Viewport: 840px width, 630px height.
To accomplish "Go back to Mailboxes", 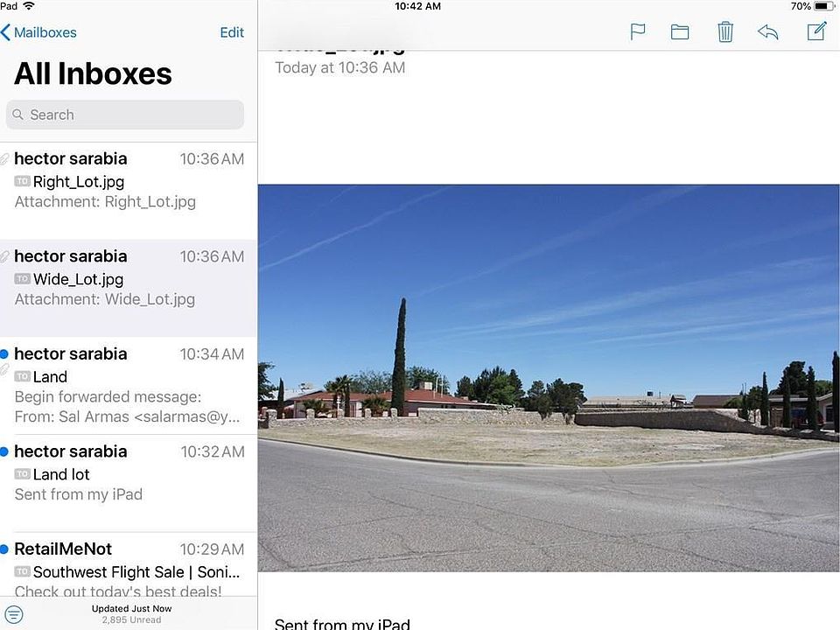I will (x=38, y=32).
